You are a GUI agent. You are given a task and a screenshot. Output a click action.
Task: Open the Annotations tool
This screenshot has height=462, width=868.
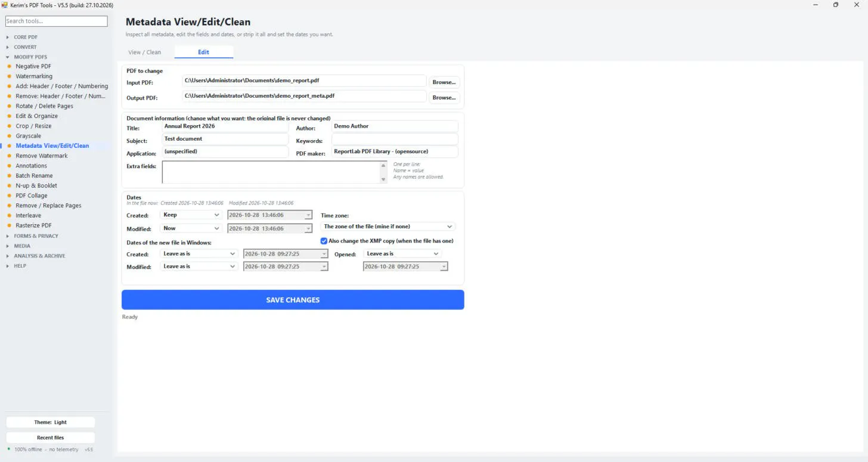[x=32, y=166]
